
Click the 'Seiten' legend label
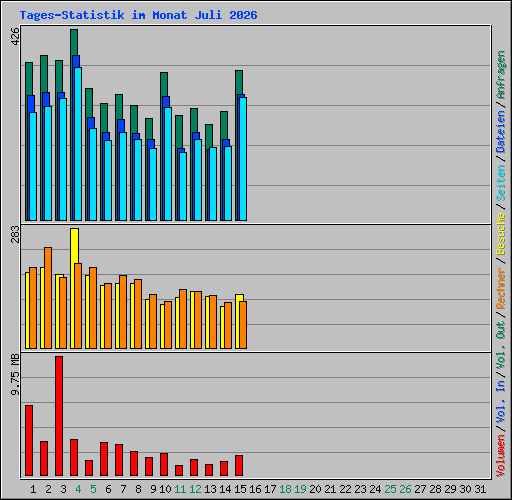click(x=501, y=183)
